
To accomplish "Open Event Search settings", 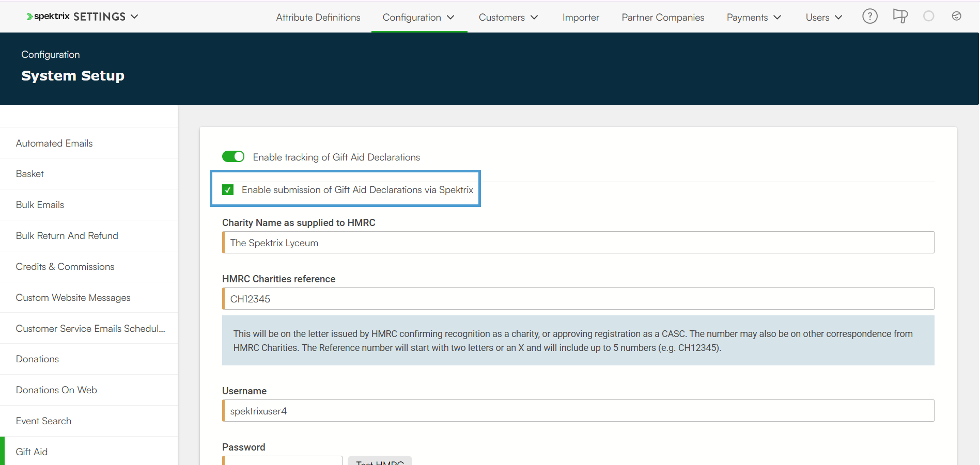I will click(89, 421).
